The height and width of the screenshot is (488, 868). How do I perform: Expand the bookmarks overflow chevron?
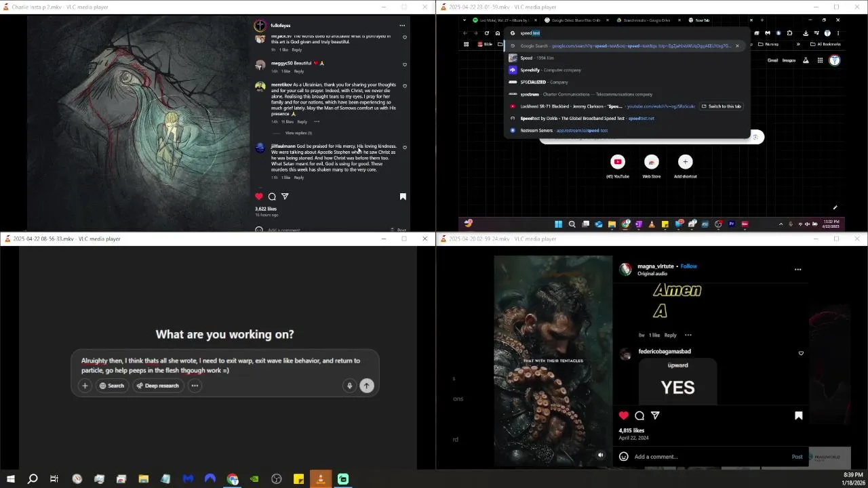coord(798,44)
